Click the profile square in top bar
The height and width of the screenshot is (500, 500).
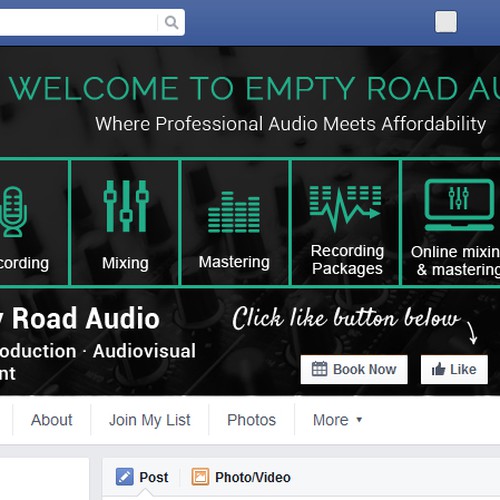446,22
